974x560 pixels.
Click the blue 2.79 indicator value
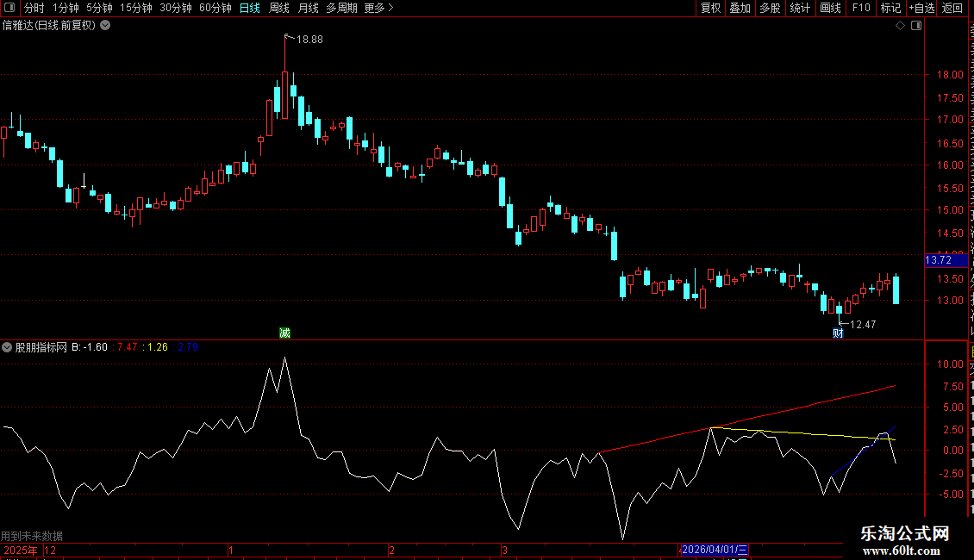[x=188, y=347]
